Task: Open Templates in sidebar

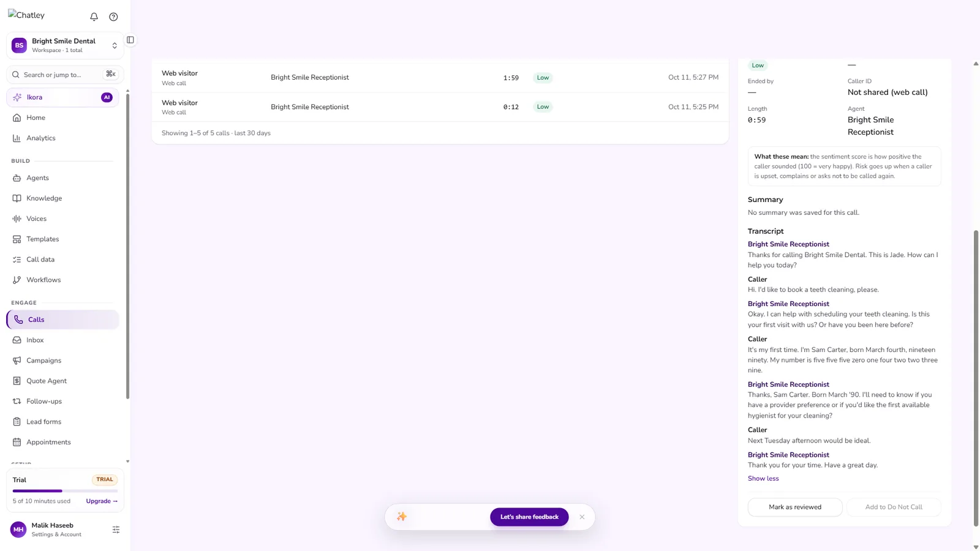Action: tap(62, 239)
